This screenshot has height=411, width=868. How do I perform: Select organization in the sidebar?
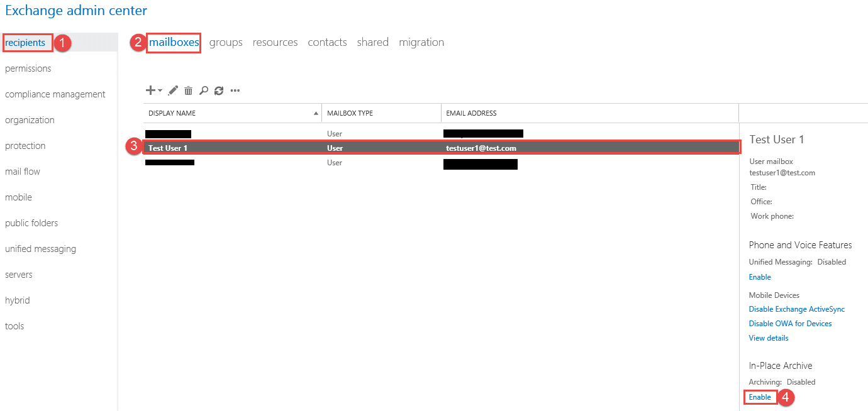(30, 120)
